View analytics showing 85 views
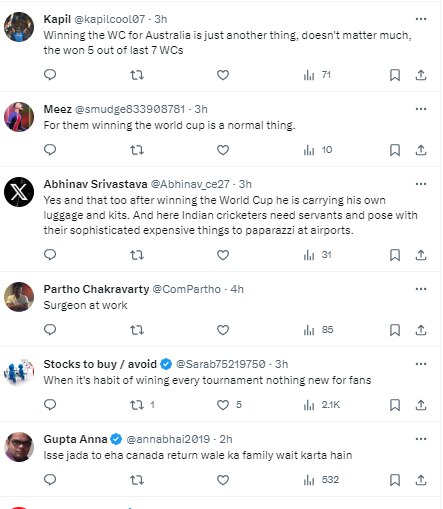 [x=318, y=330]
